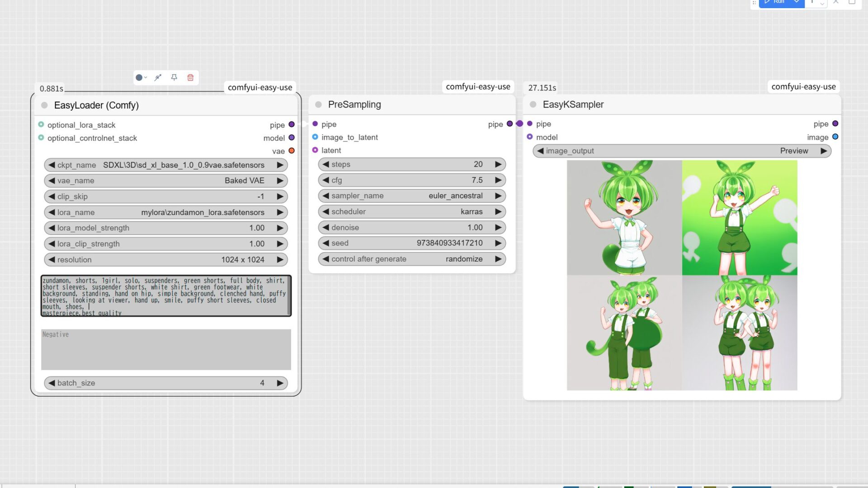
Task: Click the bypass node icon in toolbar
Action: click(158, 78)
